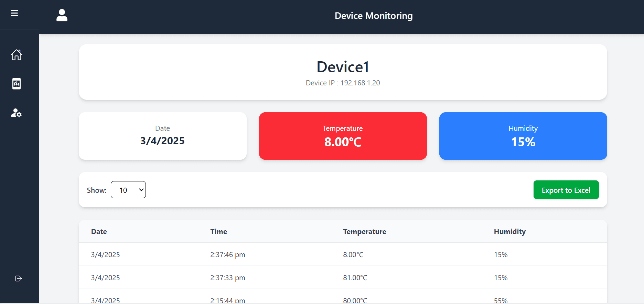Click the Time column header
644x304 pixels.
coord(219,232)
